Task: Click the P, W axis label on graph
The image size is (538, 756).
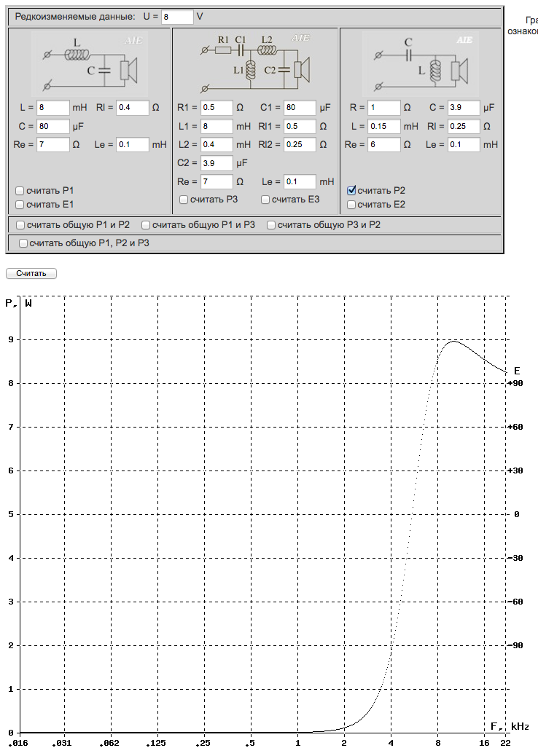Action: click(x=18, y=303)
